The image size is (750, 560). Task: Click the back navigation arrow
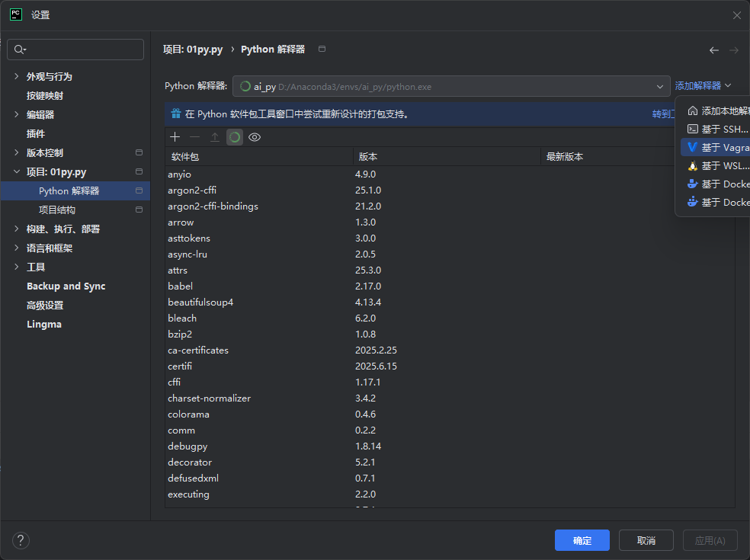point(713,50)
